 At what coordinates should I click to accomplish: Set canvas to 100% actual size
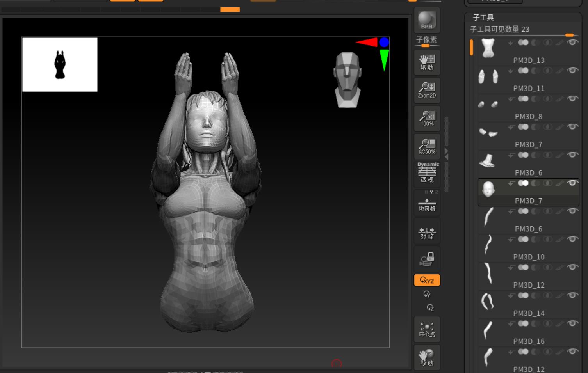tap(427, 118)
